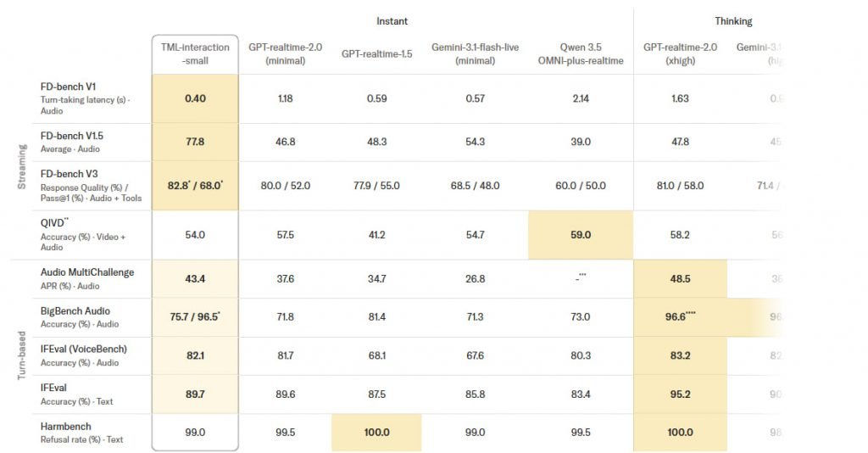Screen dimensions: 868x453
Task: Click the TML-interaction-small column header
Action: tap(195, 53)
